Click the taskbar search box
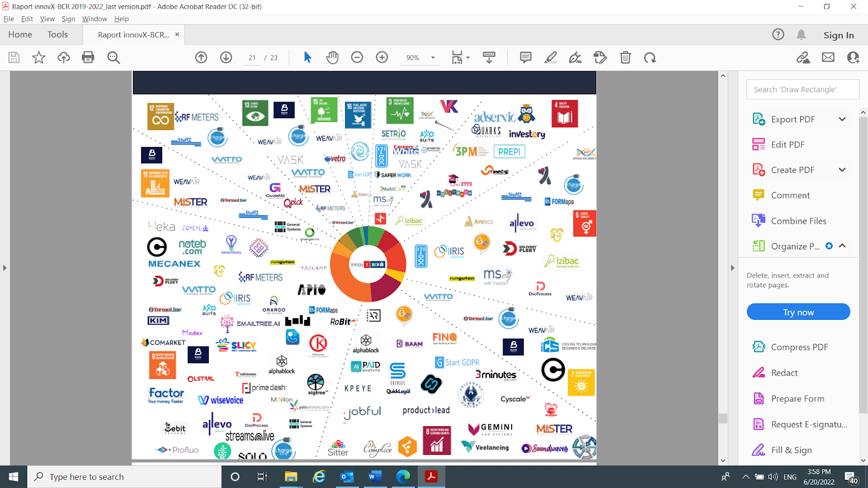Image resolution: width=868 pixels, height=488 pixels. (124, 477)
